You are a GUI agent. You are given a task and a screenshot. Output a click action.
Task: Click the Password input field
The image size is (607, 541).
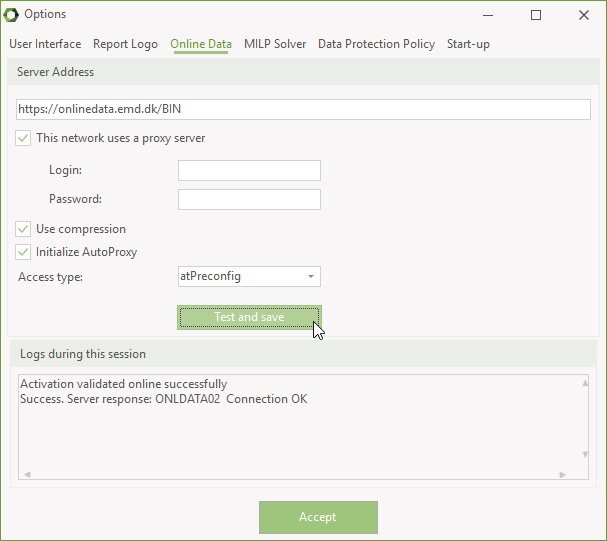pos(249,199)
